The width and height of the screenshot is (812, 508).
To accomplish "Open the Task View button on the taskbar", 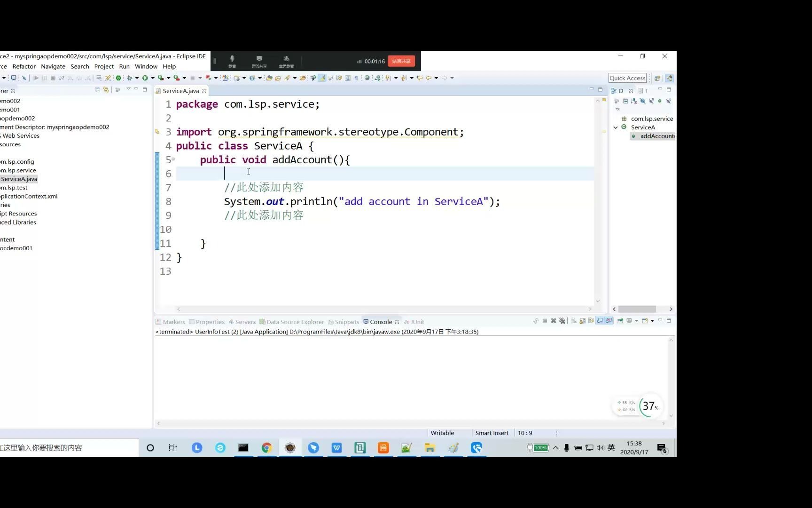I will click(x=173, y=448).
